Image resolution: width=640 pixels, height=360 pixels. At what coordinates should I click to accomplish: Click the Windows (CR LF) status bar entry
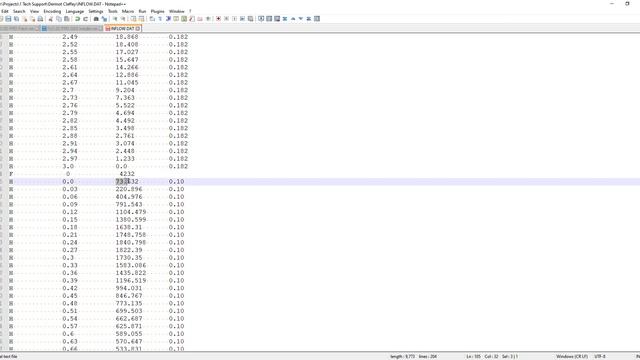click(x=572, y=356)
